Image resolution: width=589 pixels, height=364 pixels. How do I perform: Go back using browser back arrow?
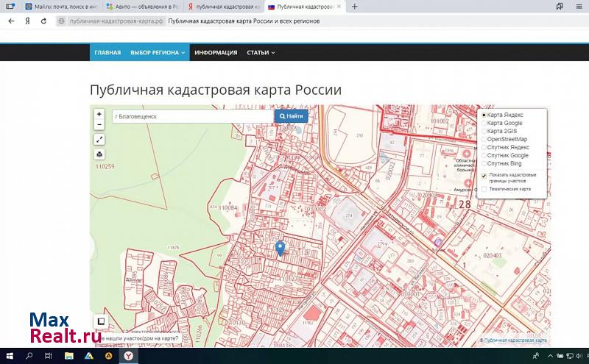pos(10,21)
